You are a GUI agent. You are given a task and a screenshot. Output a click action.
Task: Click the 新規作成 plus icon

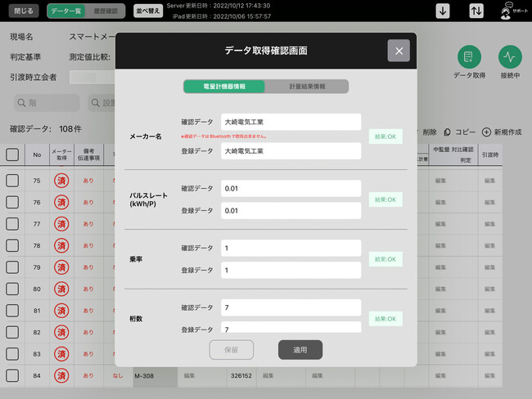(486, 132)
